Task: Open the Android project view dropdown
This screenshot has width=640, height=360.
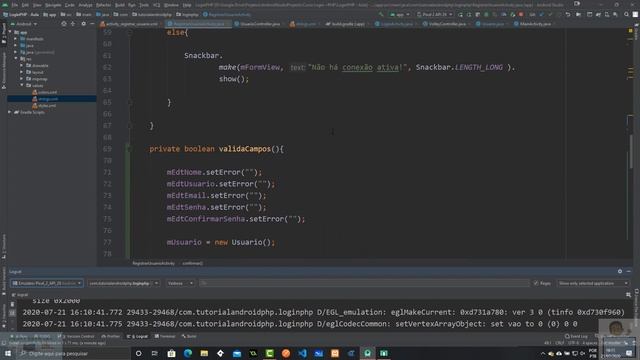Action: coord(24,24)
